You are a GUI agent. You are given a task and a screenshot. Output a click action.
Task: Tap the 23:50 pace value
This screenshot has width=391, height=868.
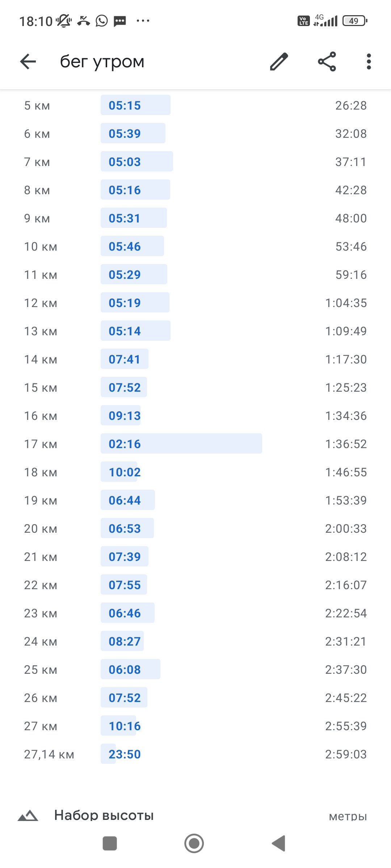pyautogui.click(x=125, y=754)
